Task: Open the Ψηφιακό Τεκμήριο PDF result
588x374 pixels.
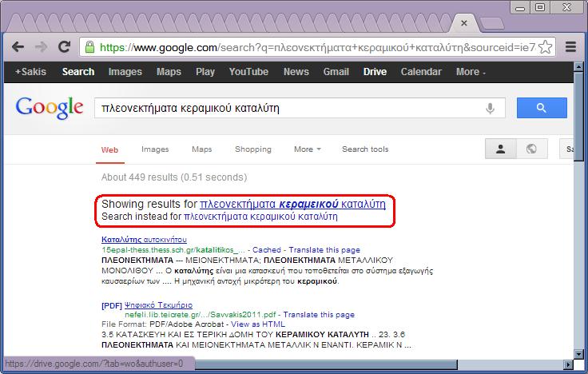Action: coord(158,305)
